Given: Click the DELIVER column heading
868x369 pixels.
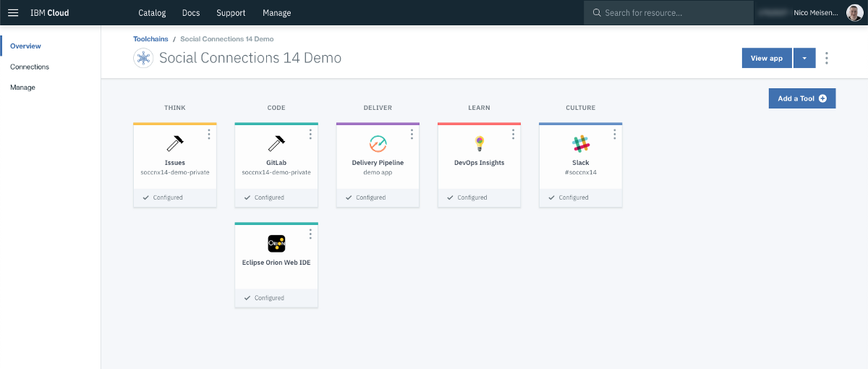Looking at the screenshot, I should coord(378,108).
